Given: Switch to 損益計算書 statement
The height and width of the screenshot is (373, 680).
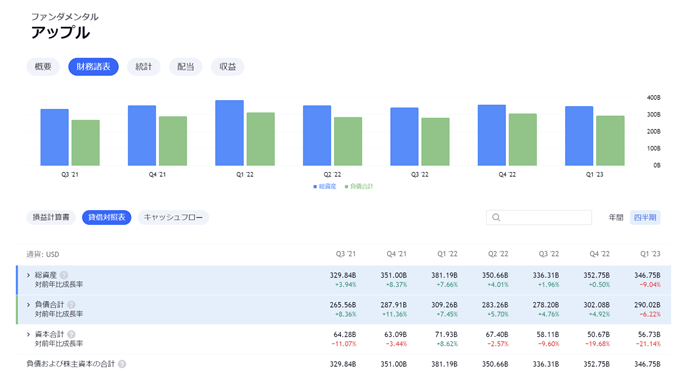Looking at the screenshot, I should tap(51, 217).
